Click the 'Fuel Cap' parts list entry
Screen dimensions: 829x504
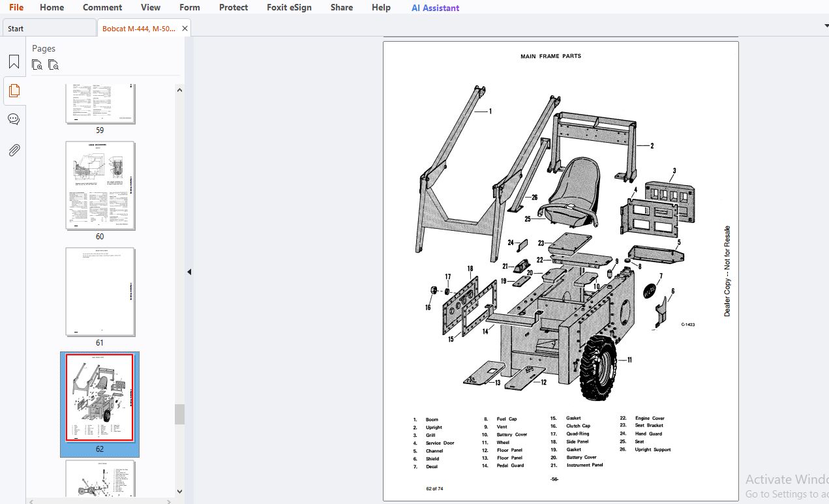click(x=507, y=419)
